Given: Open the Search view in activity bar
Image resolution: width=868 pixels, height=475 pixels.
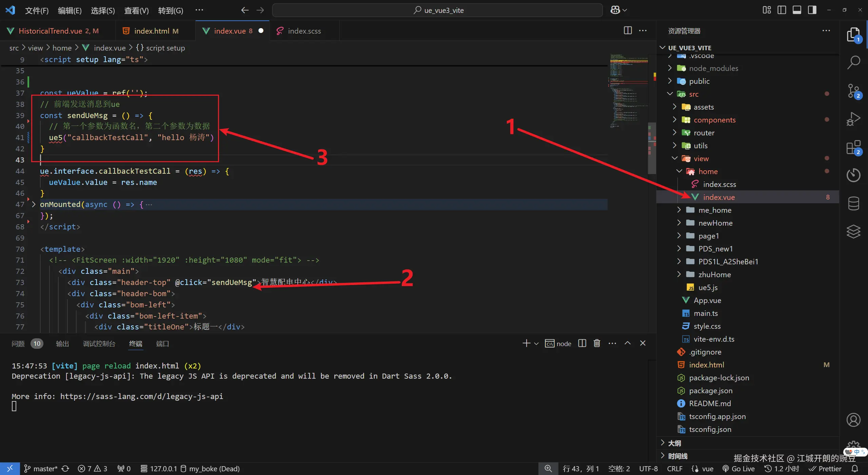Looking at the screenshot, I should click(x=853, y=62).
